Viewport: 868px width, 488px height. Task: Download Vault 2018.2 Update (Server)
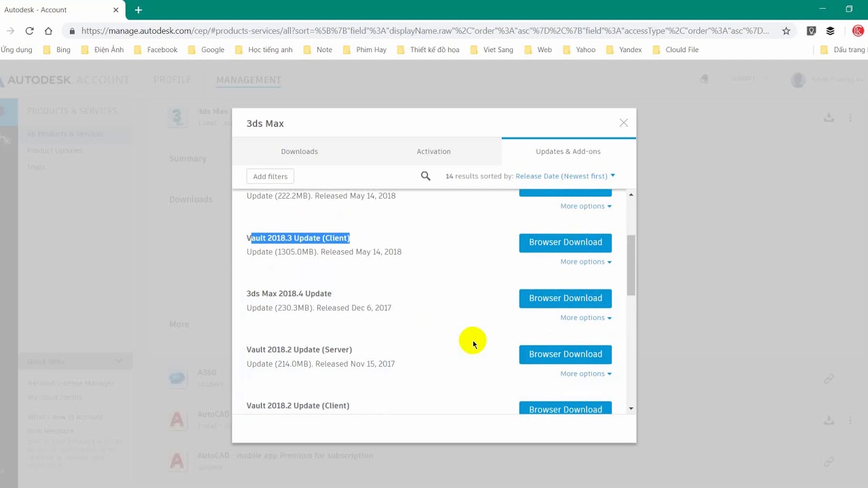pos(566,354)
